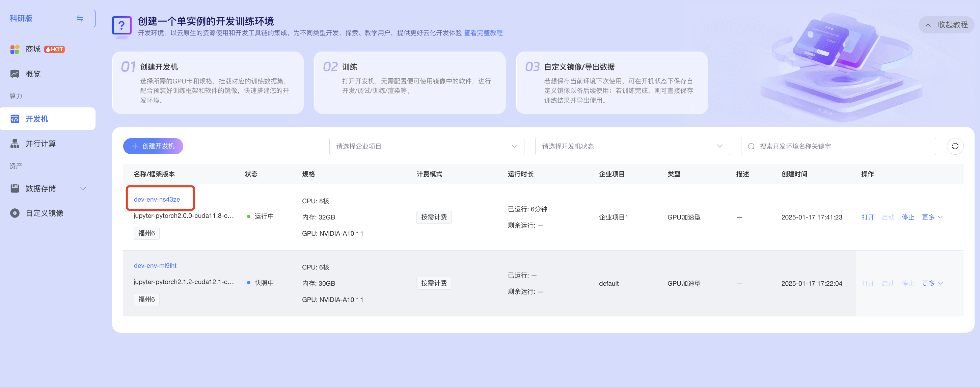Open dev-env-ns43ze details link
This screenshot has width=980, height=387.
(157, 199)
